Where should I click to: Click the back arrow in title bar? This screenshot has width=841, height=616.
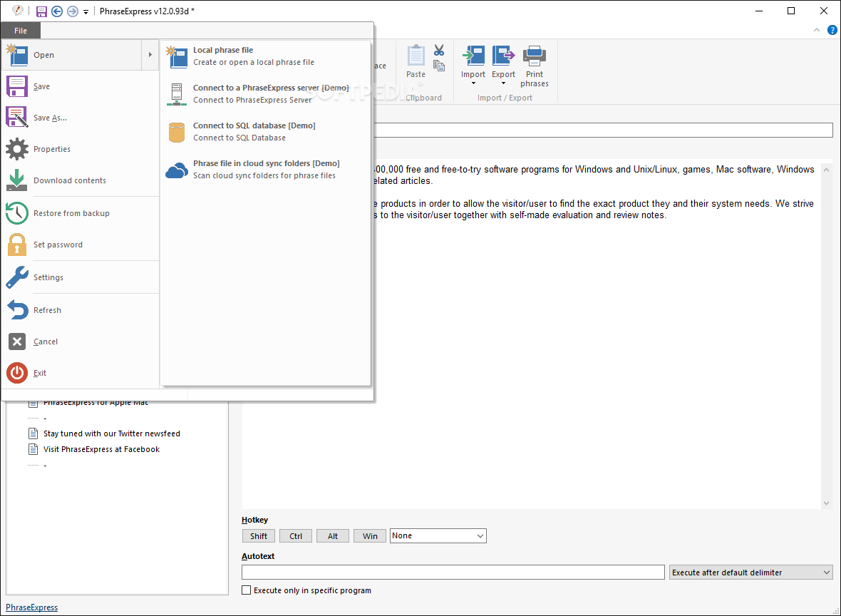point(57,11)
